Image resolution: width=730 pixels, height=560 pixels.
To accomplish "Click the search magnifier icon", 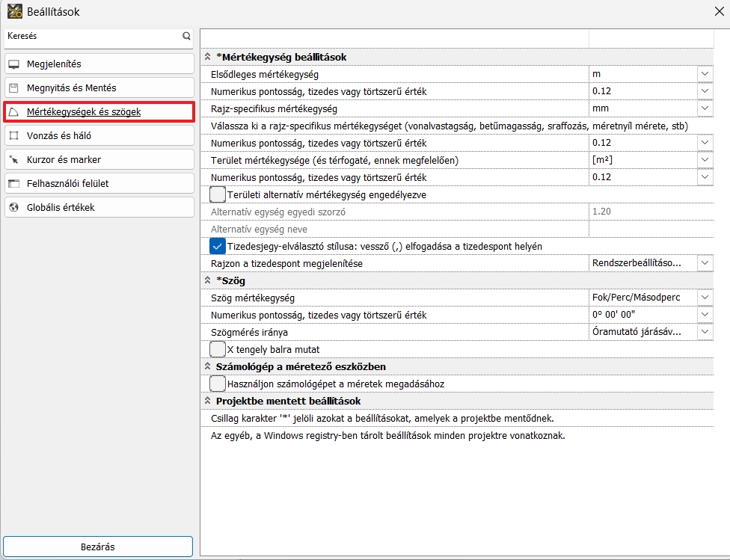I will (186, 36).
